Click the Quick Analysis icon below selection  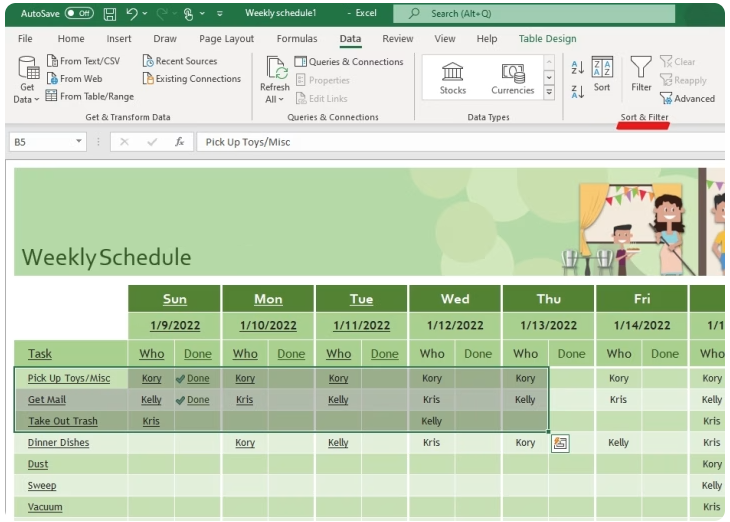[x=560, y=443]
